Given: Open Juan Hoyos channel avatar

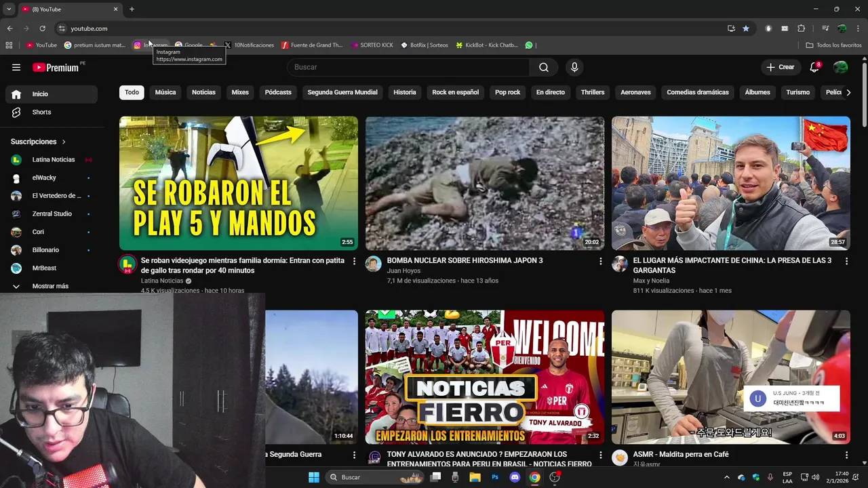Looking at the screenshot, I should (374, 264).
